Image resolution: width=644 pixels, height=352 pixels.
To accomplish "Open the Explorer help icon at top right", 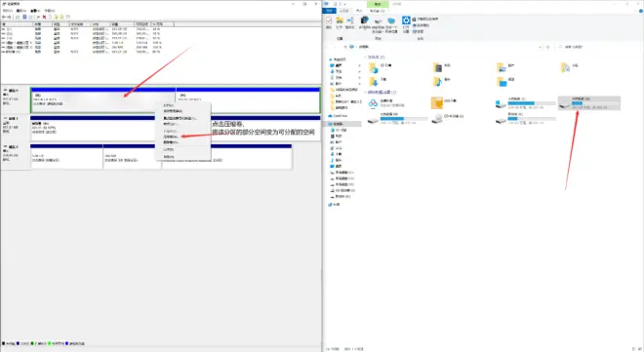I will (x=641, y=11).
